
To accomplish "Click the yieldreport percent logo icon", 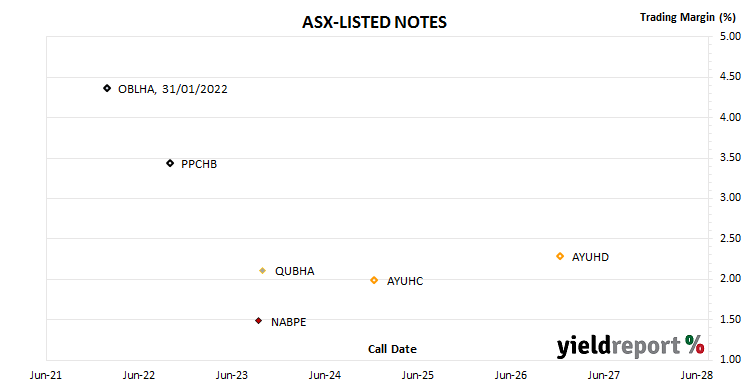I will [x=694, y=344].
